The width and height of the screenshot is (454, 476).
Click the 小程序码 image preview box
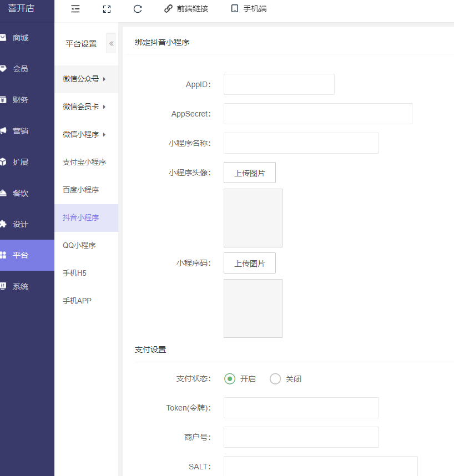point(253,308)
